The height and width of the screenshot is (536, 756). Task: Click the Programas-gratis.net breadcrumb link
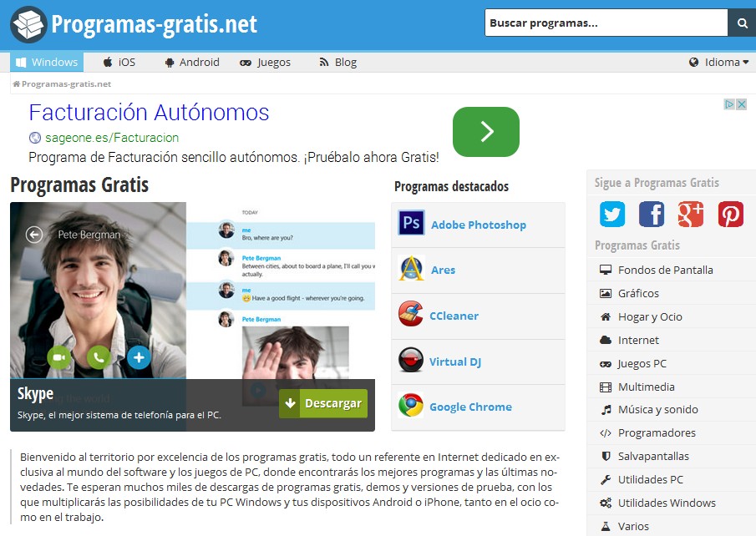tap(66, 83)
